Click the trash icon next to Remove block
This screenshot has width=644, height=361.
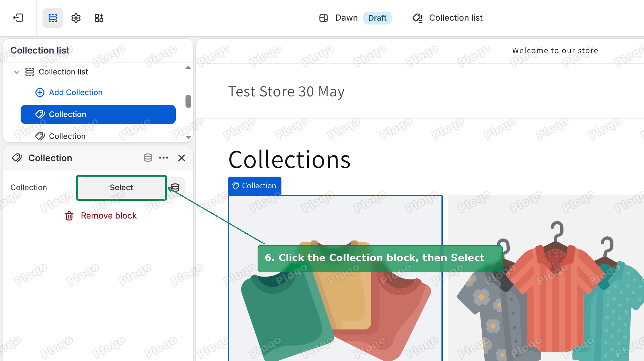(x=69, y=216)
